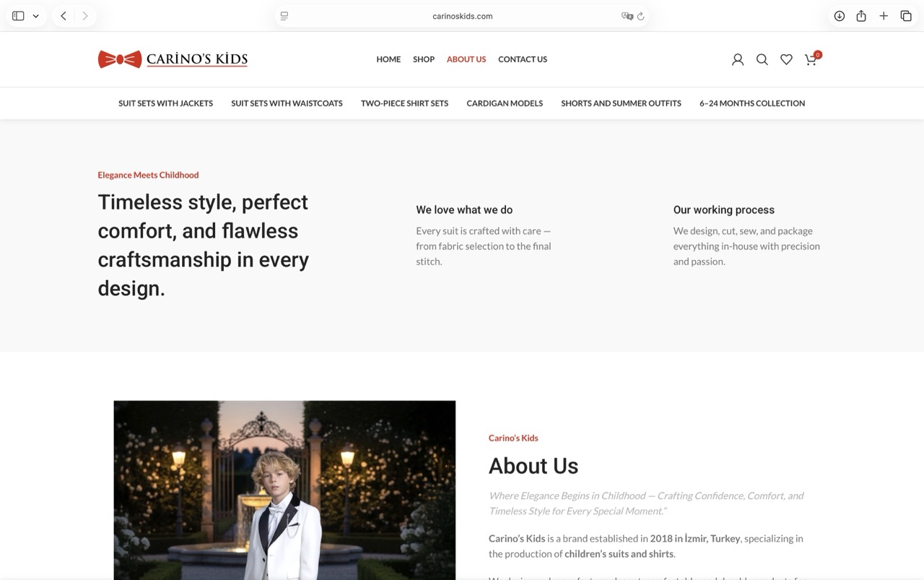Viewport: 924px width, 580px height.
Task: Open the SHOP menu item
Action: click(423, 59)
